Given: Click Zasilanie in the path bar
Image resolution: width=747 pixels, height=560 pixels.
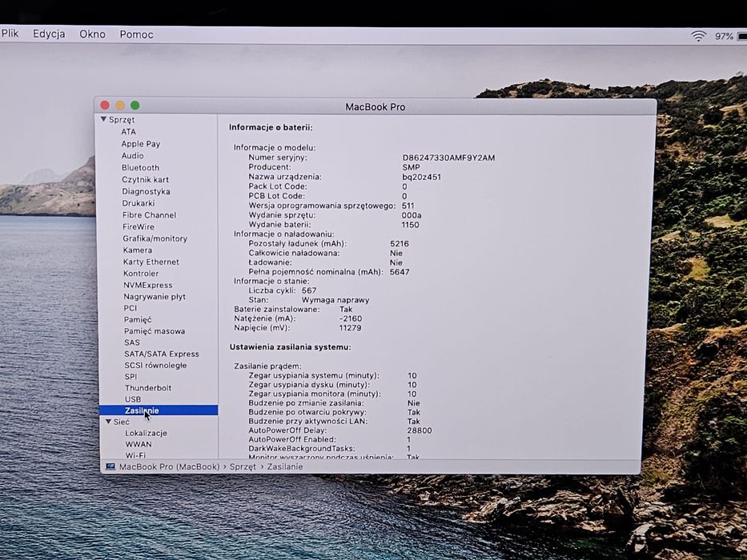Looking at the screenshot, I should pyautogui.click(x=285, y=466).
